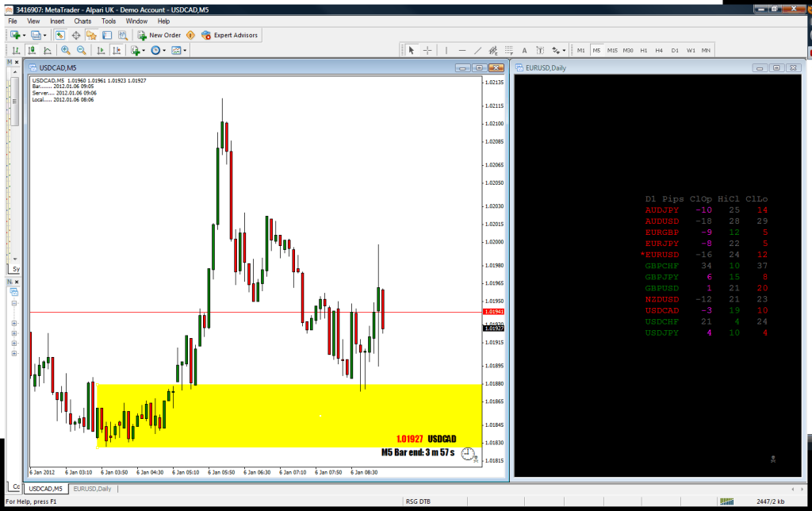Viewport: 812px width, 511px height.
Task: Toggle the Terminal panel icon
Action: pos(107,35)
